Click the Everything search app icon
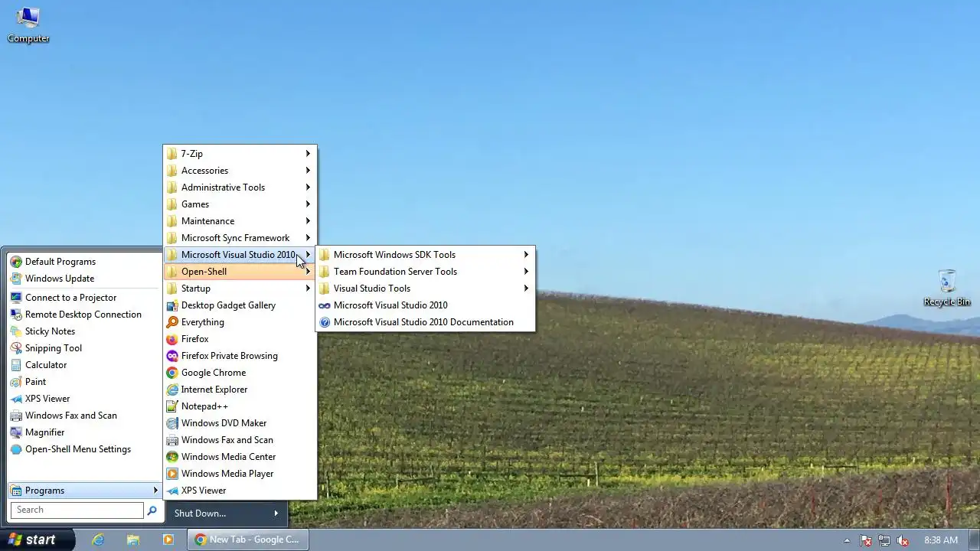980x551 pixels. 172,322
